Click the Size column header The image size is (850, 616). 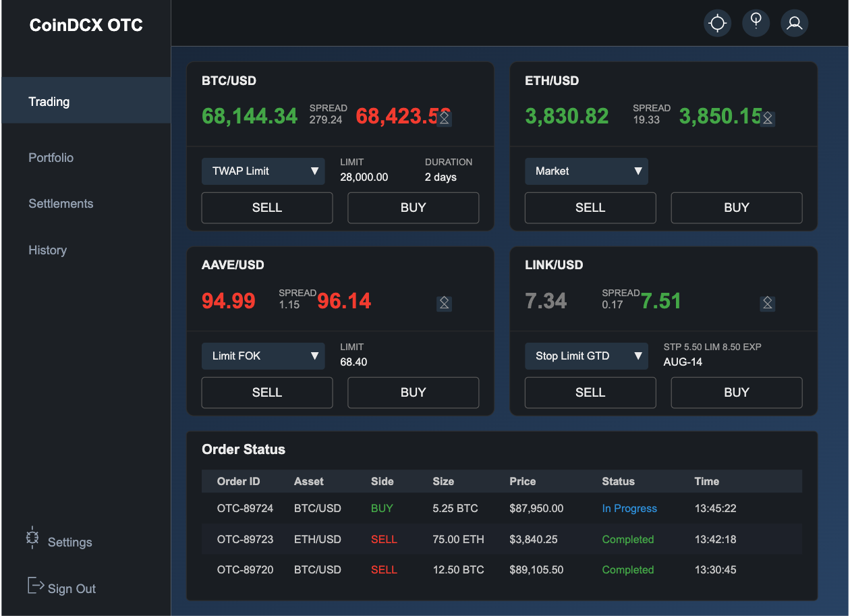443,482
